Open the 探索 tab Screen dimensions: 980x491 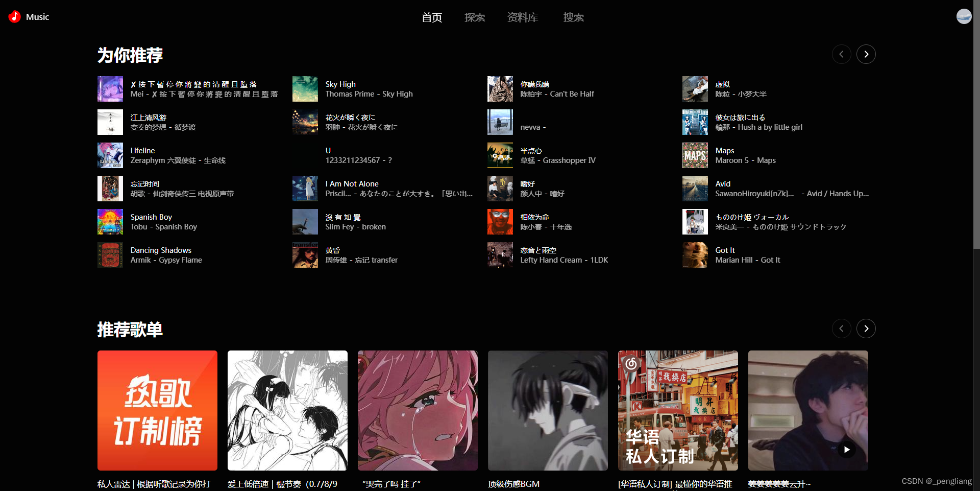click(475, 17)
